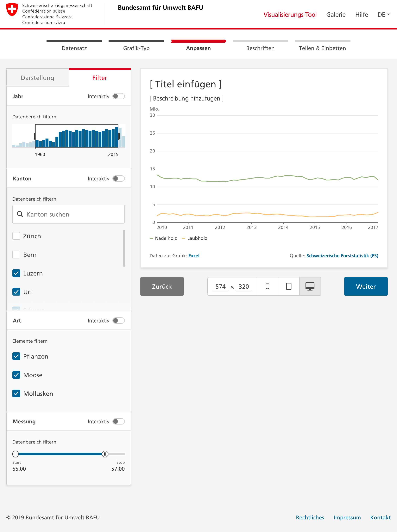Uncheck the Moose checkbox
This screenshot has height=532, width=397.
[16, 375]
